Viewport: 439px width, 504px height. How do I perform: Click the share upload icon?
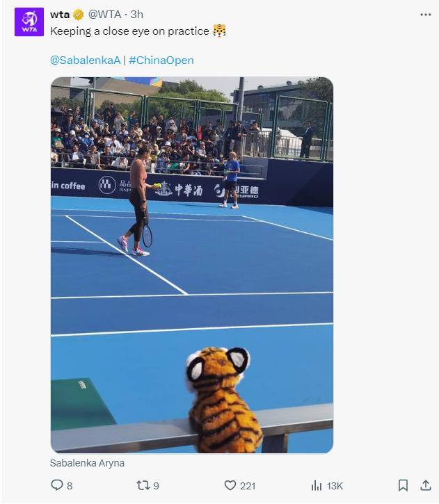click(x=425, y=485)
